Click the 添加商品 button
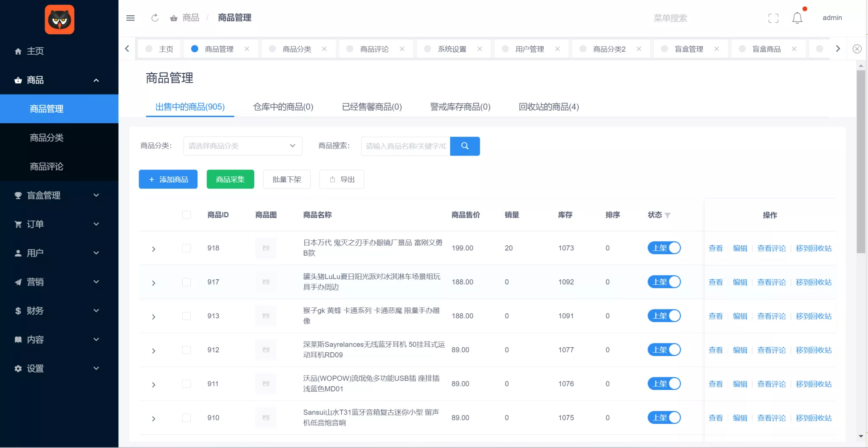868x448 pixels. click(x=168, y=179)
